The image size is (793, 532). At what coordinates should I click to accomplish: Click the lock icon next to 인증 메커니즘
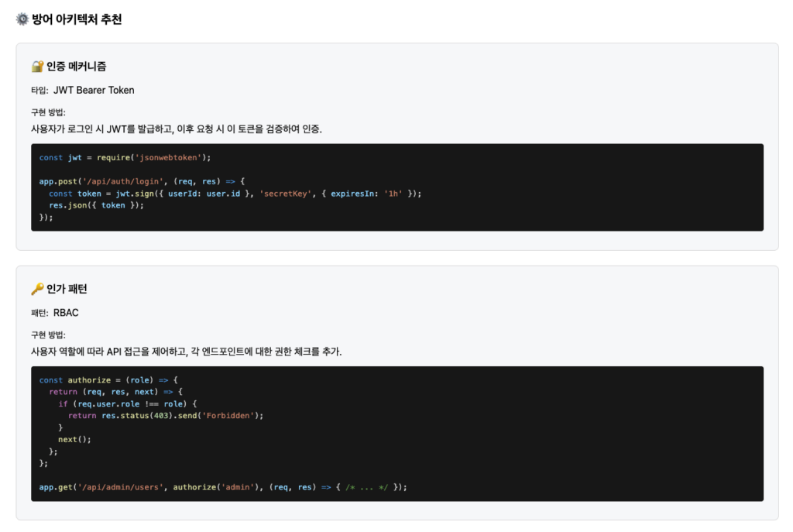tap(37, 67)
